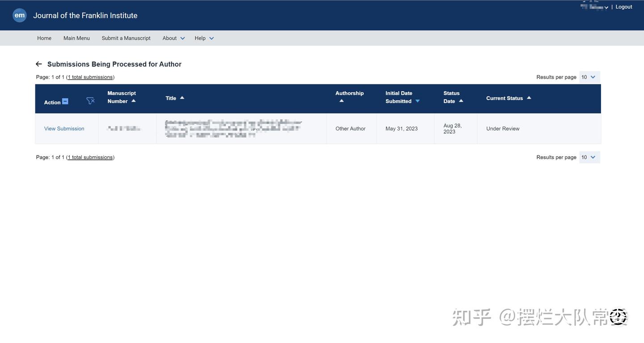This screenshot has height=343, width=644.
Task: Click the back arrow next to Submissions heading
Action: [x=38, y=63]
